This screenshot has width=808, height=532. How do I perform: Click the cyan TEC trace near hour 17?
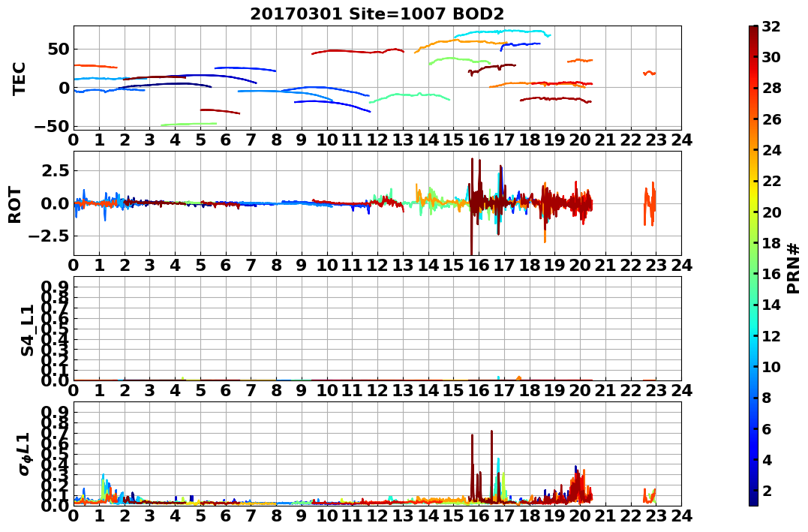coord(503,32)
